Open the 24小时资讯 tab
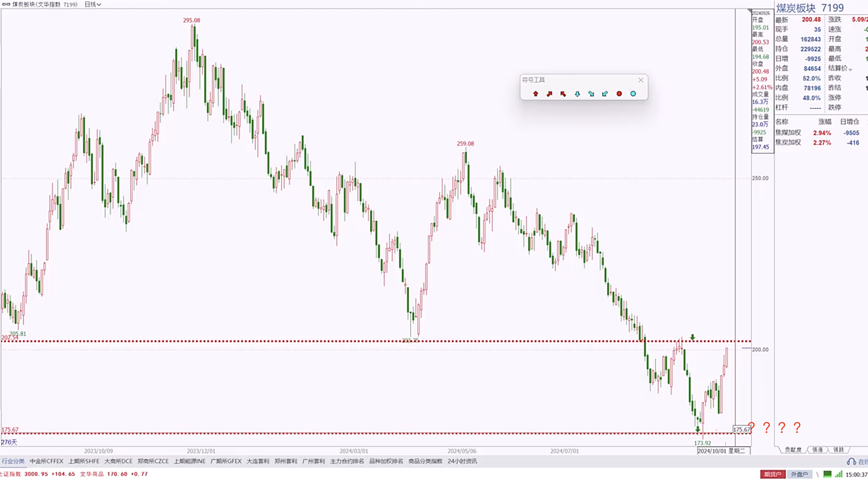This screenshot has height=480, width=868. pyautogui.click(x=462, y=461)
